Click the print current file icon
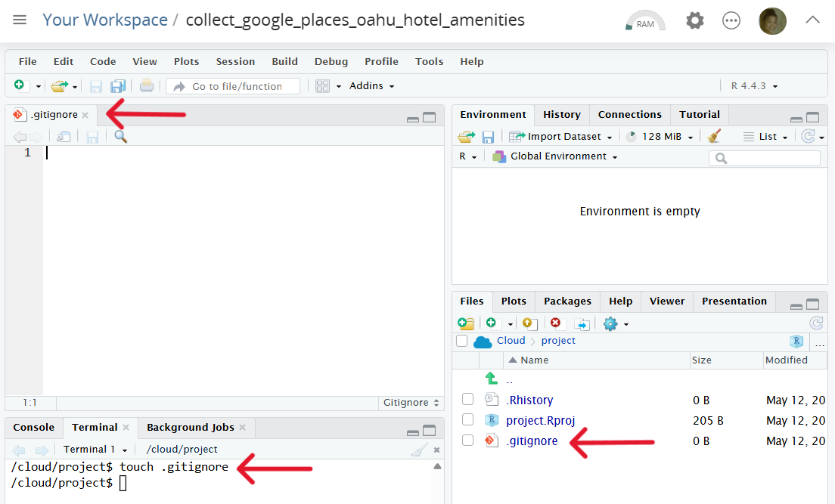This screenshot has height=504, width=835. pyautogui.click(x=147, y=86)
